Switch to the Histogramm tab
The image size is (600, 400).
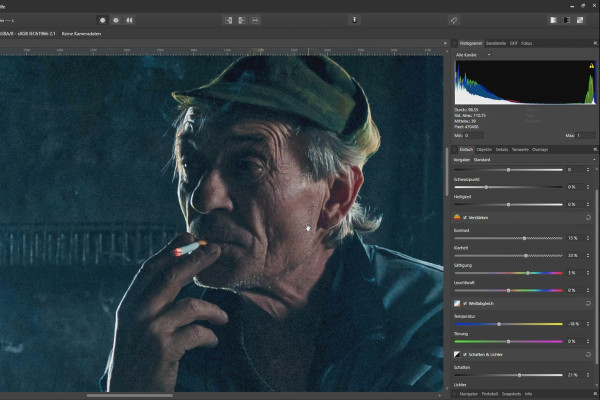click(471, 43)
